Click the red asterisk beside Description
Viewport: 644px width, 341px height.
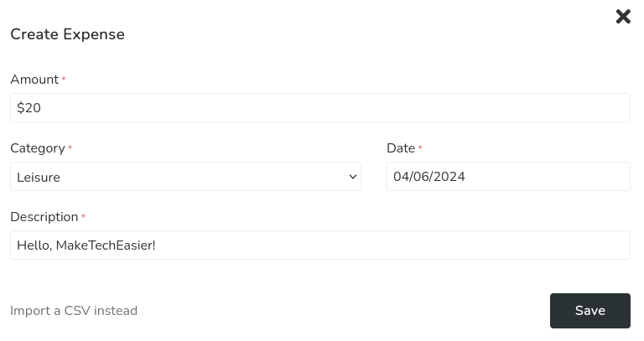(83, 217)
